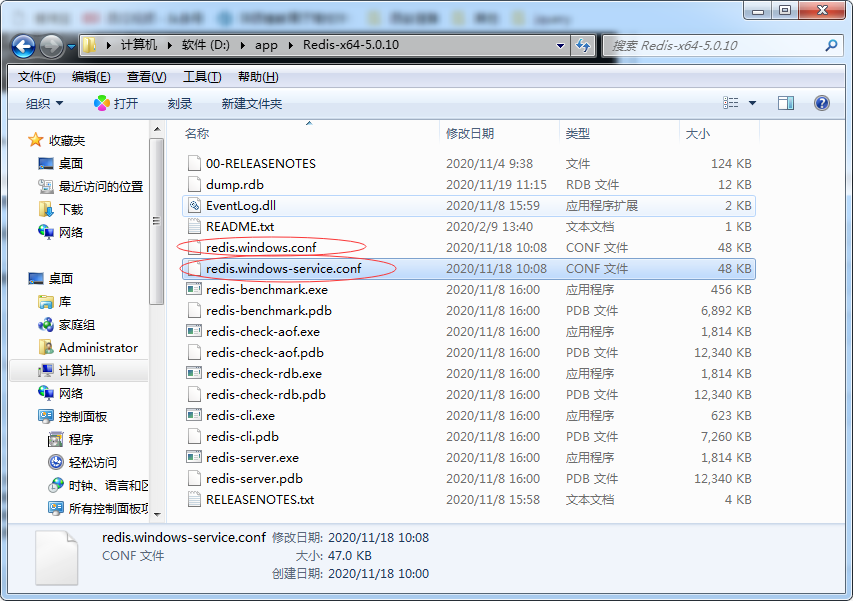Open the 查看(V) menu

146,77
